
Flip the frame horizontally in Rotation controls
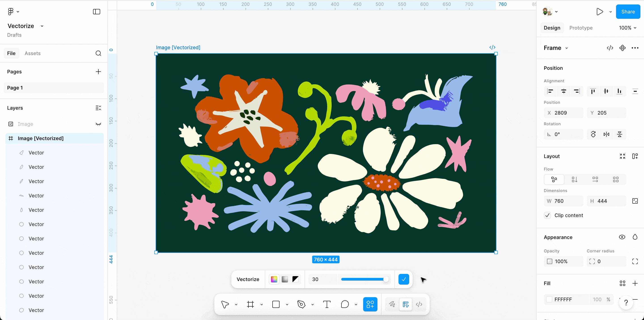[606, 134]
